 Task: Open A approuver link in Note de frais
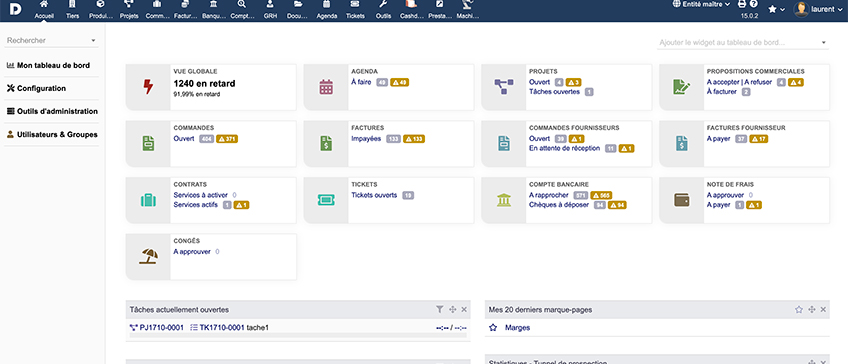click(725, 195)
